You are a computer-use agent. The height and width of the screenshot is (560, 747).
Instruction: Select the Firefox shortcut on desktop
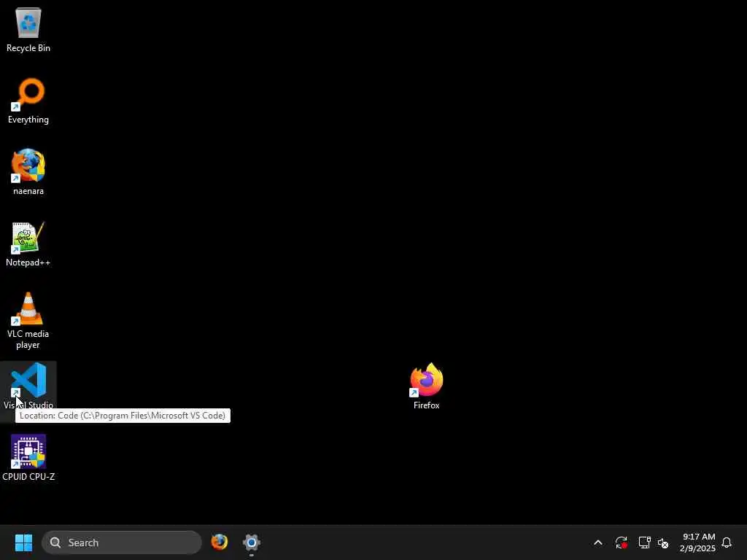coord(426,386)
